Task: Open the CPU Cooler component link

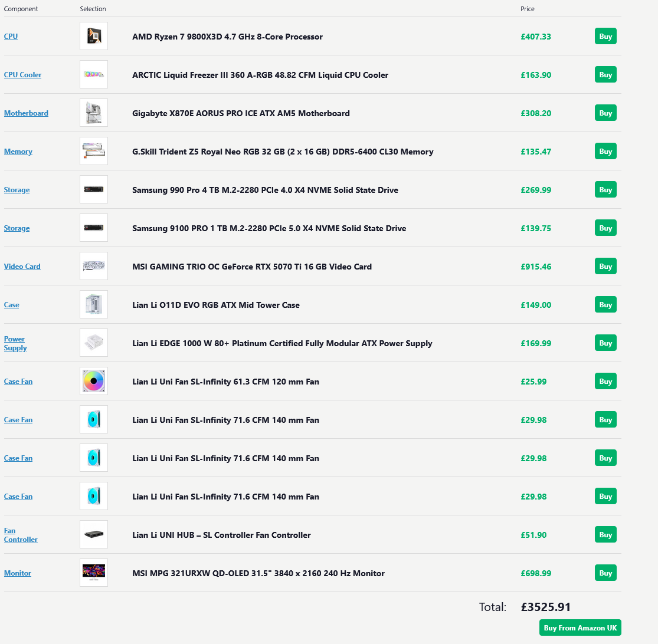Action: click(x=22, y=75)
